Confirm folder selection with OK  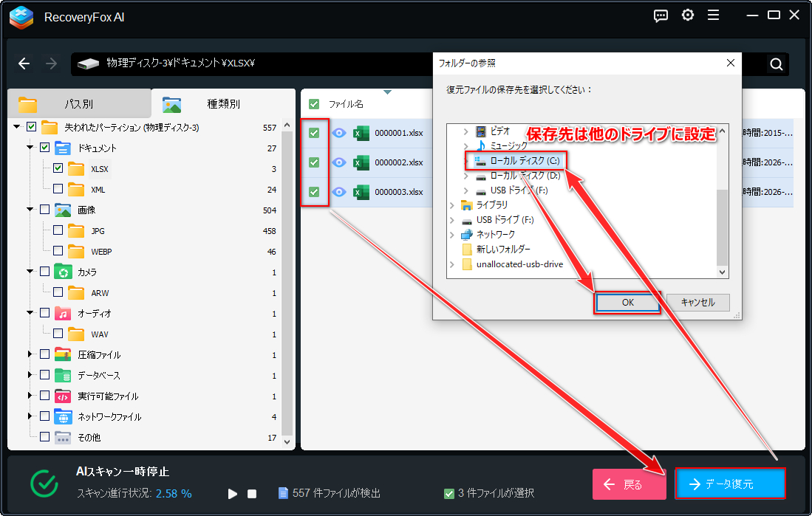(627, 302)
